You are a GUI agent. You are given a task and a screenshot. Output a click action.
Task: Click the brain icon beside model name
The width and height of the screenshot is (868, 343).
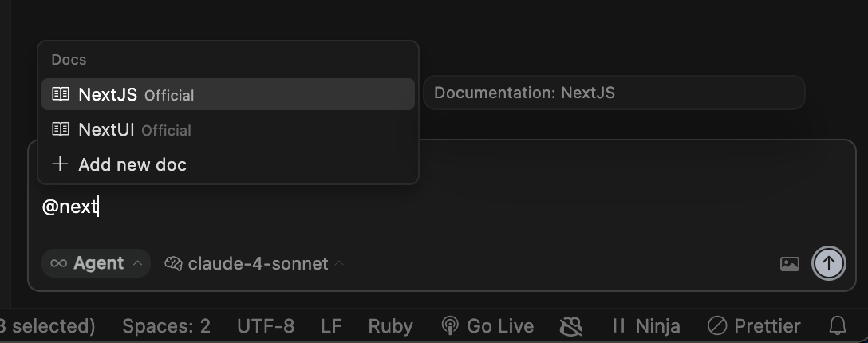point(173,263)
